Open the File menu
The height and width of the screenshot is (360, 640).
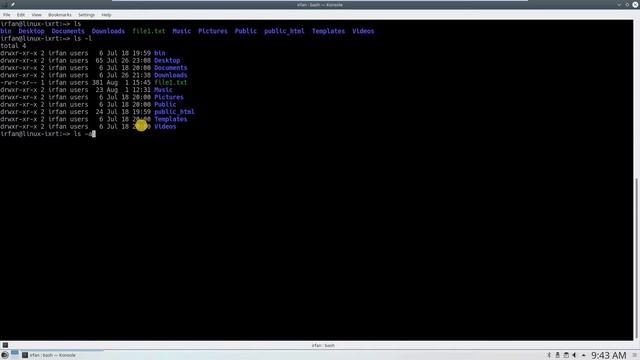(7, 15)
